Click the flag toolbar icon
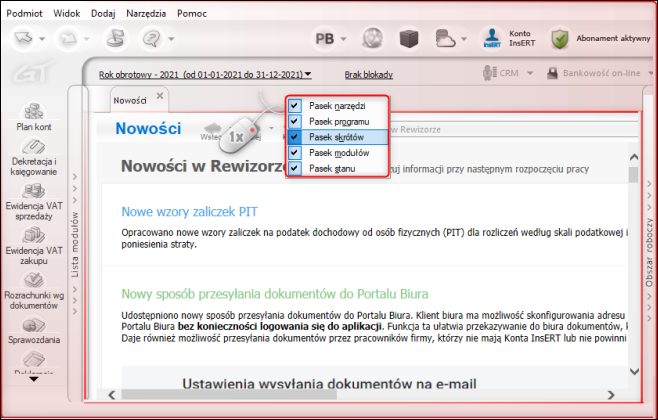This screenshot has height=420, width=658. (x=114, y=38)
